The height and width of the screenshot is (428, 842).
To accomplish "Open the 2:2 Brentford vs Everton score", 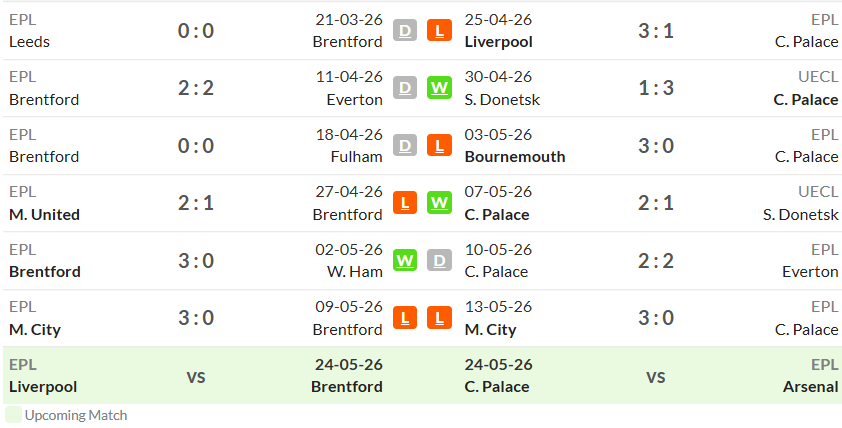I will pyautogui.click(x=196, y=88).
